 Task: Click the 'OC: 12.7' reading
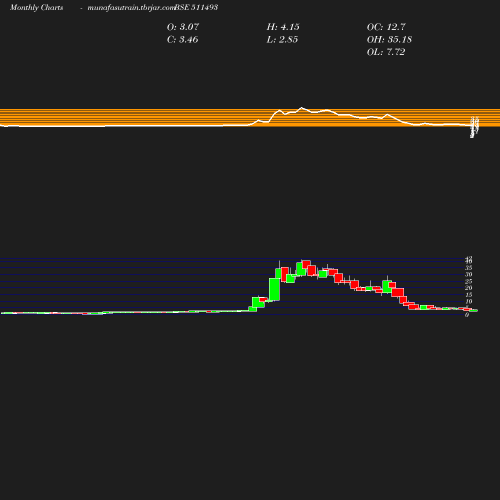pyautogui.click(x=386, y=27)
